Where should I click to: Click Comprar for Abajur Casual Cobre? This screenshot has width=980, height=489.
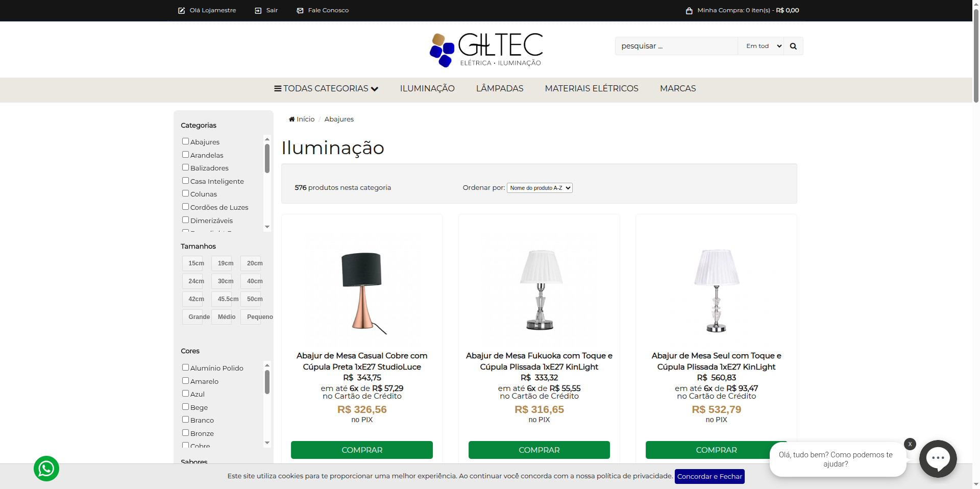pos(362,450)
